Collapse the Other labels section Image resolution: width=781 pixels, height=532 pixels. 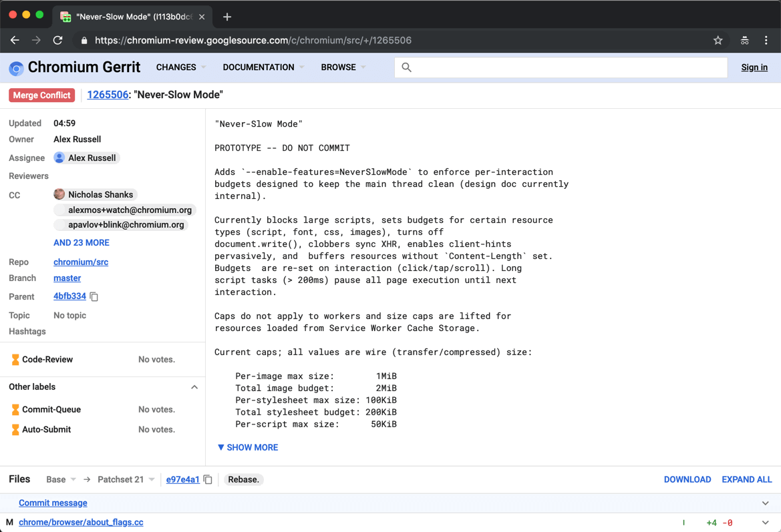point(194,387)
